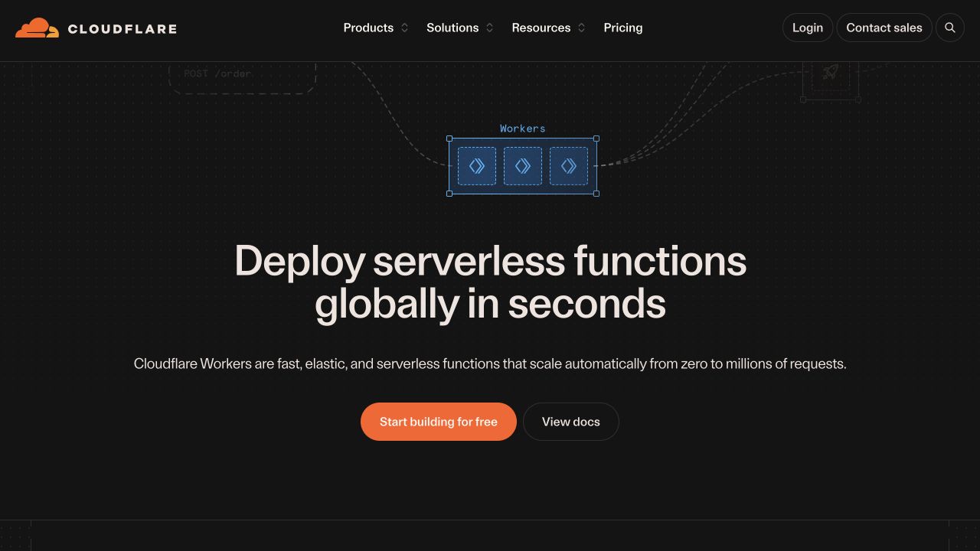Click the Cloudflare cloud logo

tap(37, 28)
